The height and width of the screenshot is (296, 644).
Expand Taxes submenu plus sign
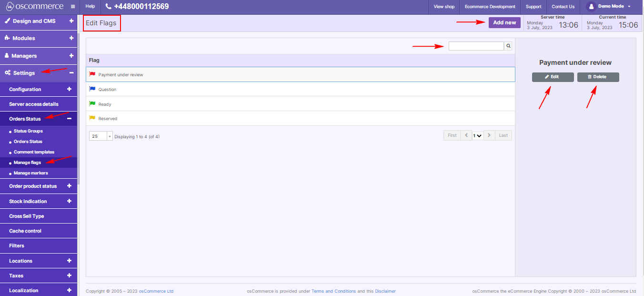[69, 276]
